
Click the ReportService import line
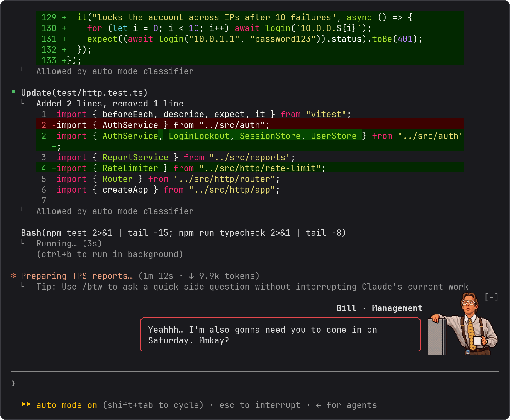pyautogui.click(x=168, y=157)
